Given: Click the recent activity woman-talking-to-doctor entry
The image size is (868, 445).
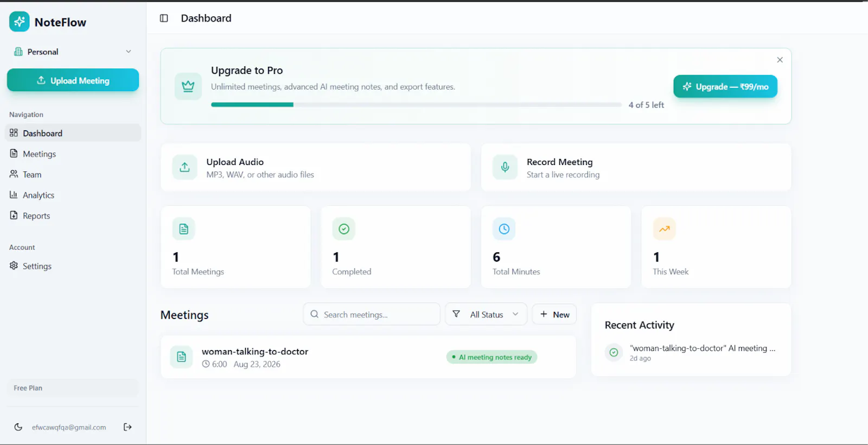Looking at the screenshot, I should (691, 353).
